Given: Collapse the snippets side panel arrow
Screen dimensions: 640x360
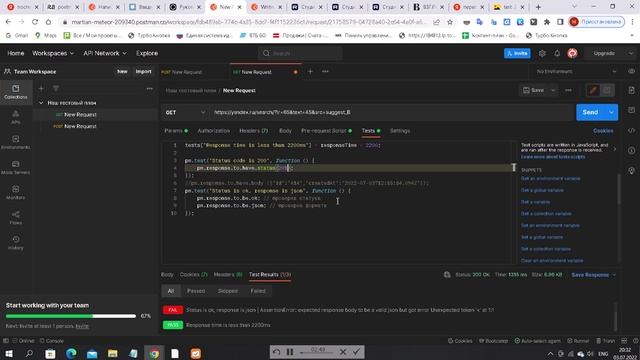Looking at the screenshot, I should (615, 149).
